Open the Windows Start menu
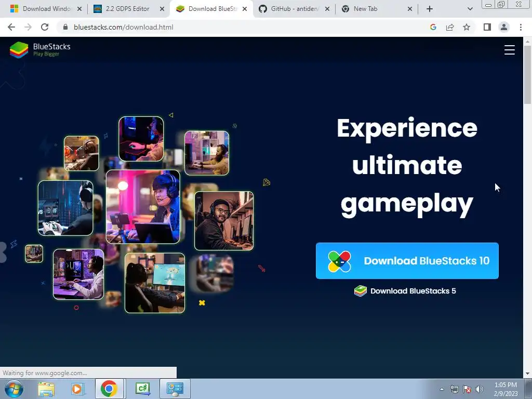 coord(14,389)
